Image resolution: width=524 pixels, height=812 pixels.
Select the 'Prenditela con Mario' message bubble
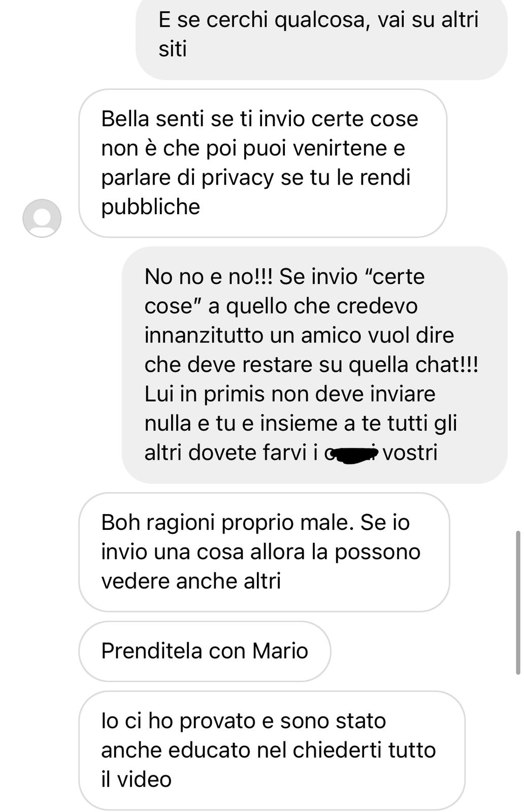click(205, 651)
